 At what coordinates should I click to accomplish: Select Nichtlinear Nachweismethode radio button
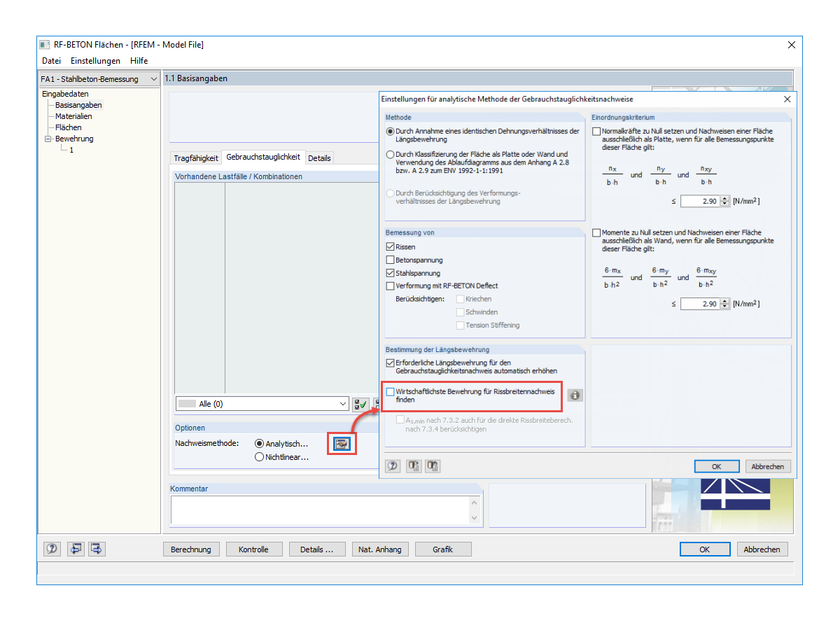pyautogui.click(x=260, y=457)
